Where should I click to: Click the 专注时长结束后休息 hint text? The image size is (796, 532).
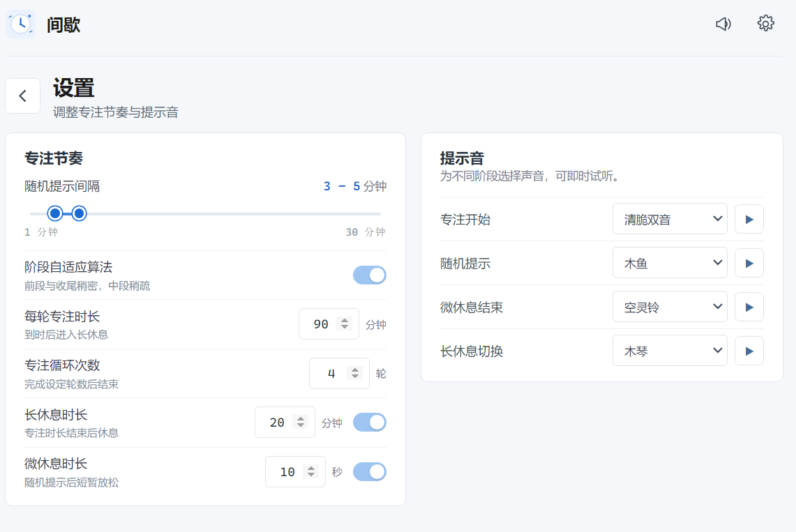[72, 433]
